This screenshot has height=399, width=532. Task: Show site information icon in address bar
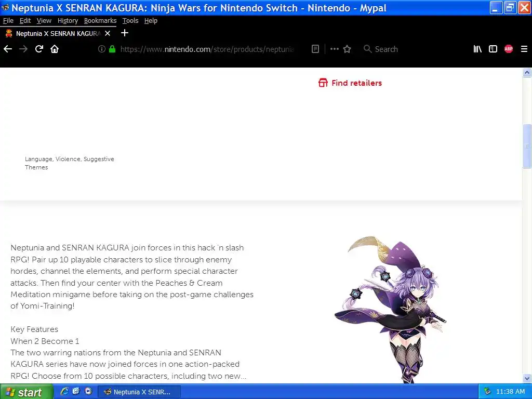coord(101,49)
